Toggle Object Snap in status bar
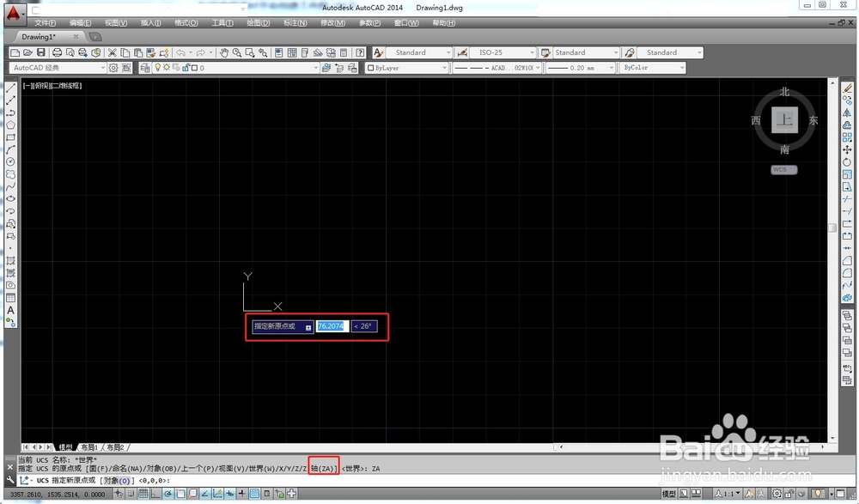Image resolution: width=859 pixels, height=504 pixels. [180, 494]
